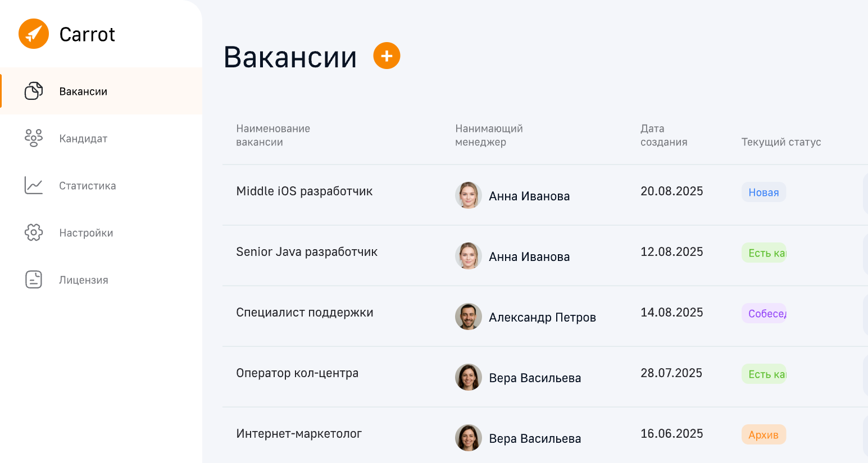This screenshot has height=463, width=868.
Task: Click the purple Собесед status badge
Action: 764,313
